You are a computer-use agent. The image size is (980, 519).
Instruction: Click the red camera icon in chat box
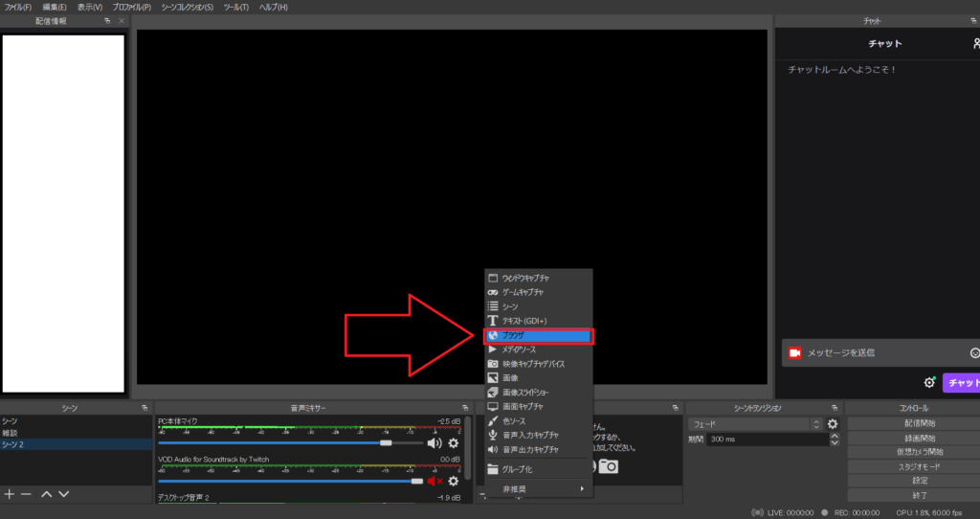click(794, 353)
